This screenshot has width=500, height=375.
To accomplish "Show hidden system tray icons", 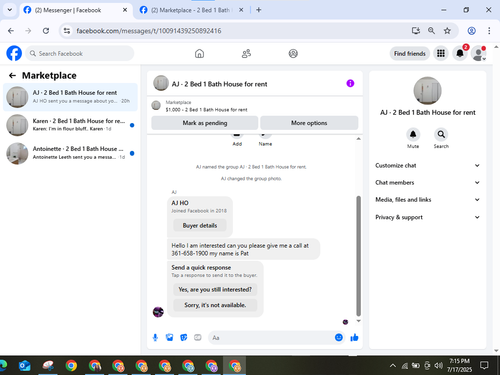I will (393, 366).
